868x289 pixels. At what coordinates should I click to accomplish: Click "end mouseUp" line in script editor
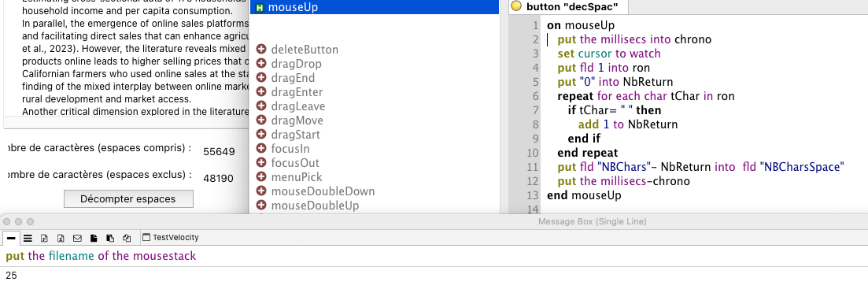click(583, 195)
